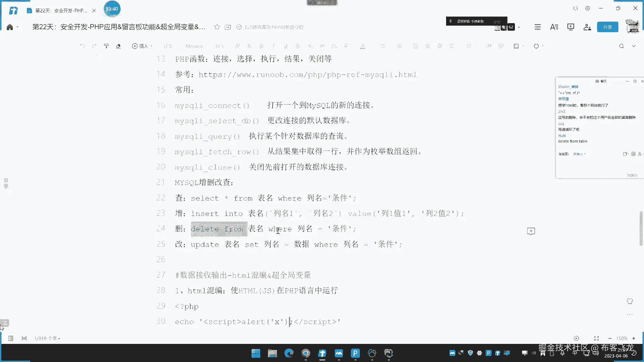Click the search magnifier in toolbar

pyautogui.click(x=622, y=46)
